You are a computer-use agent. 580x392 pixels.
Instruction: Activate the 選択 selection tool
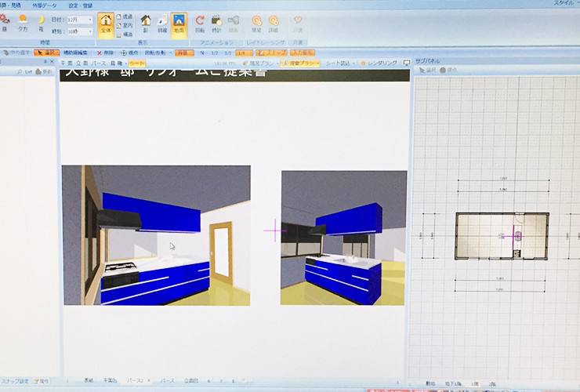[x=46, y=53]
